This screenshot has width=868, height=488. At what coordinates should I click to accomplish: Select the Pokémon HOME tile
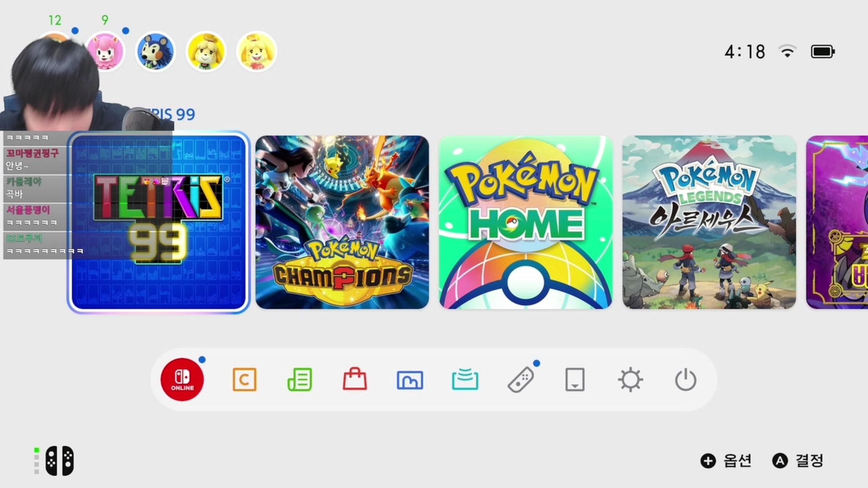coord(526,222)
